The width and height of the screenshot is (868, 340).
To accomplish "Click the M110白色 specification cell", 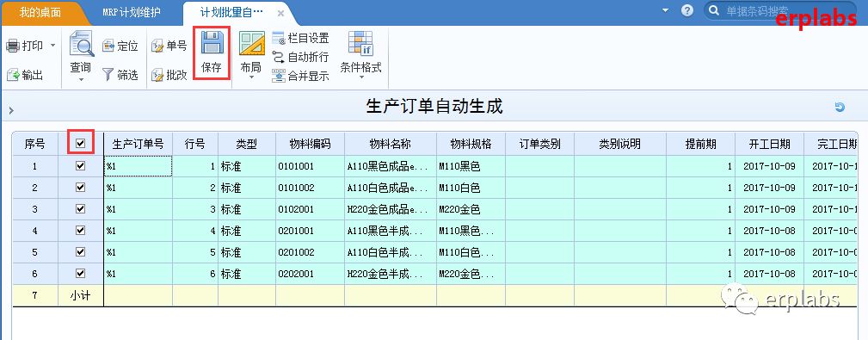I will click(471, 188).
